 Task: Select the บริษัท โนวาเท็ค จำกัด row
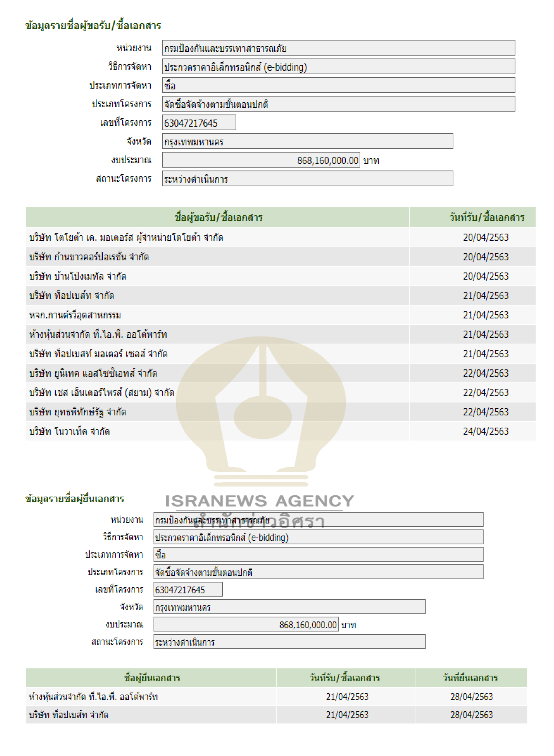[x=69, y=432]
